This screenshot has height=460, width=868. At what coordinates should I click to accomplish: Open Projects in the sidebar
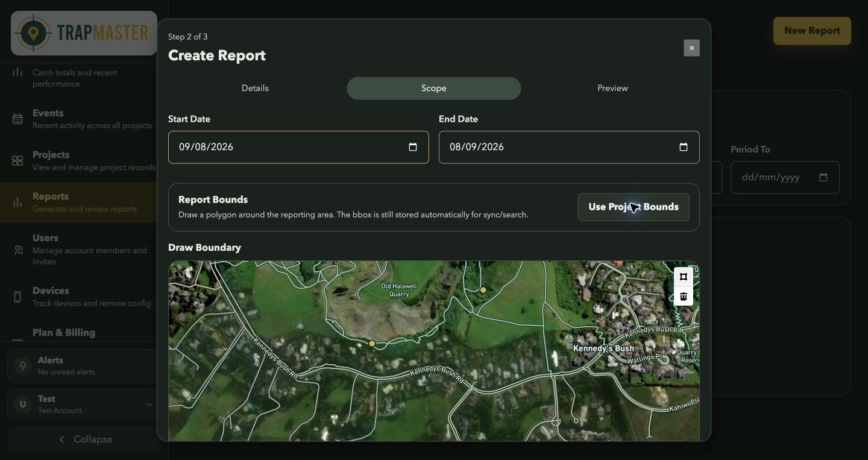click(x=84, y=160)
